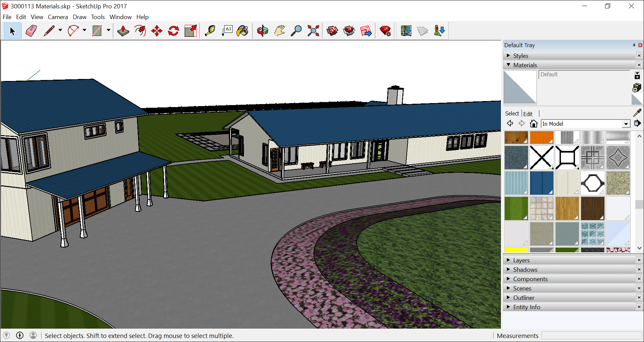This screenshot has height=342, width=644.
Task: Activate the Paint Bucket tool
Action: point(243,30)
